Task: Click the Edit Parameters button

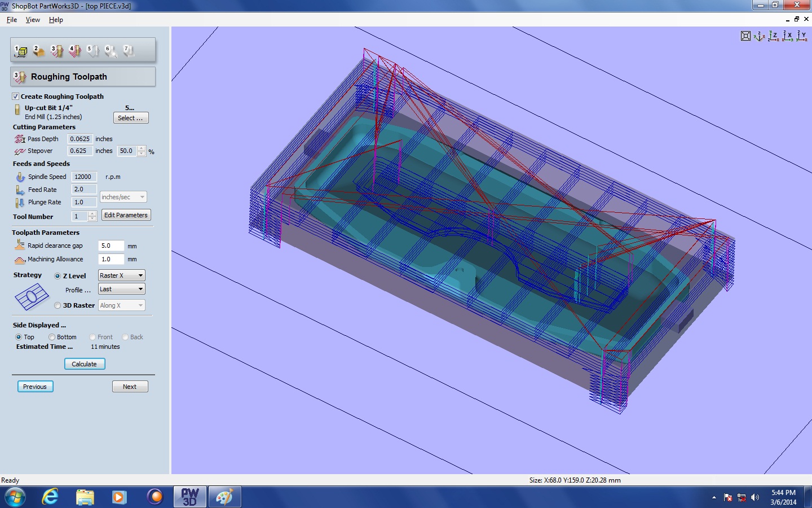Action: point(126,215)
